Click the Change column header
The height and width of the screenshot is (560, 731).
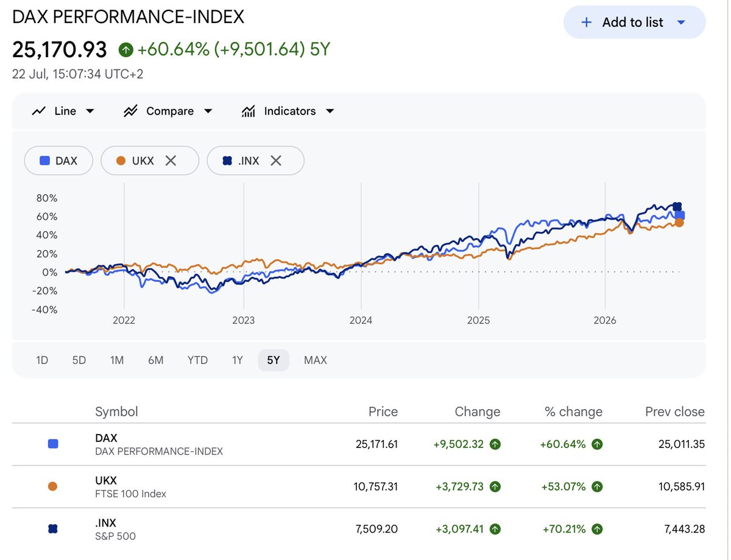(x=478, y=411)
